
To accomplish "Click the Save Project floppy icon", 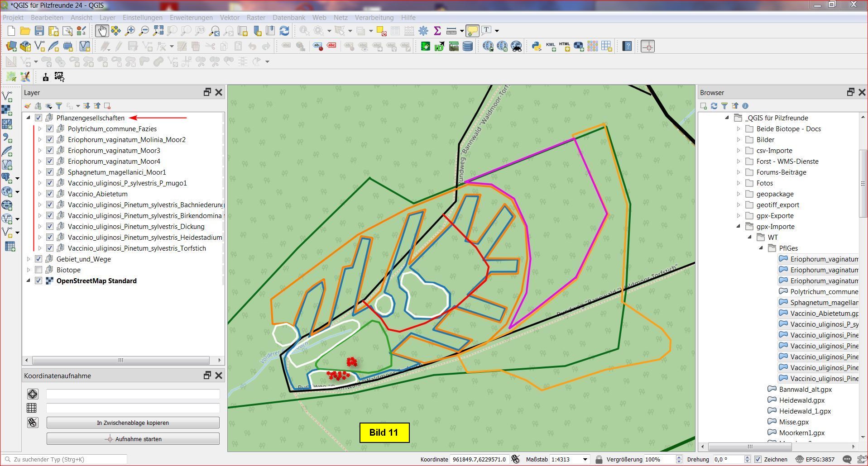I will (x=39, y=31).
